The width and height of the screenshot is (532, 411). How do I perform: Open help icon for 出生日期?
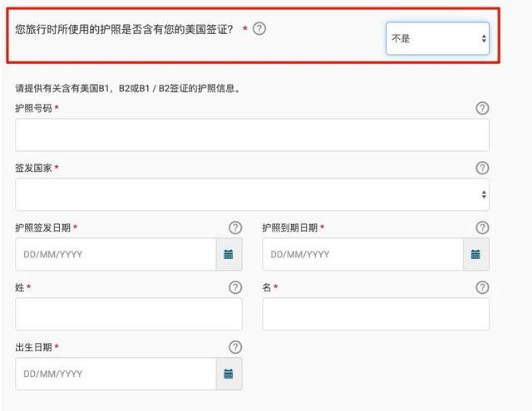(235, 347)
